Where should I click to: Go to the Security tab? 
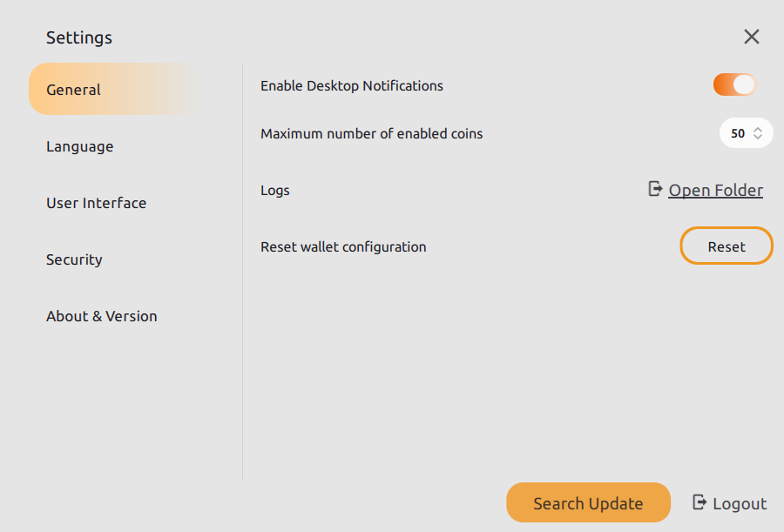click(x=74, y=259)
